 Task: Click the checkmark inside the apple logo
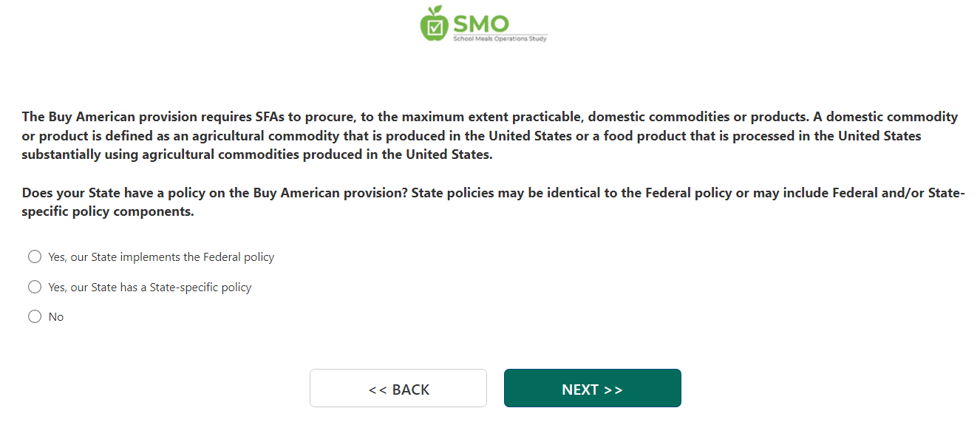tap(435, 27)
